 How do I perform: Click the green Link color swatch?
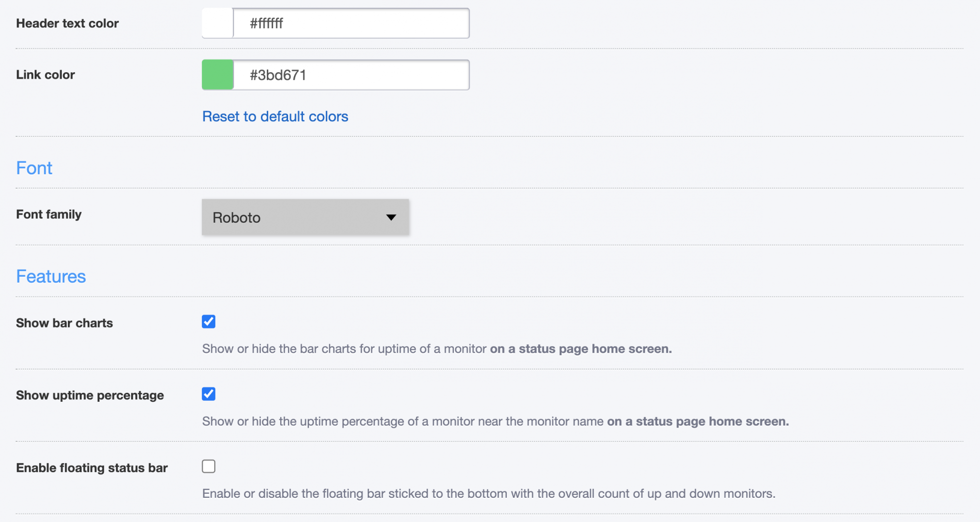coord(217,74)
